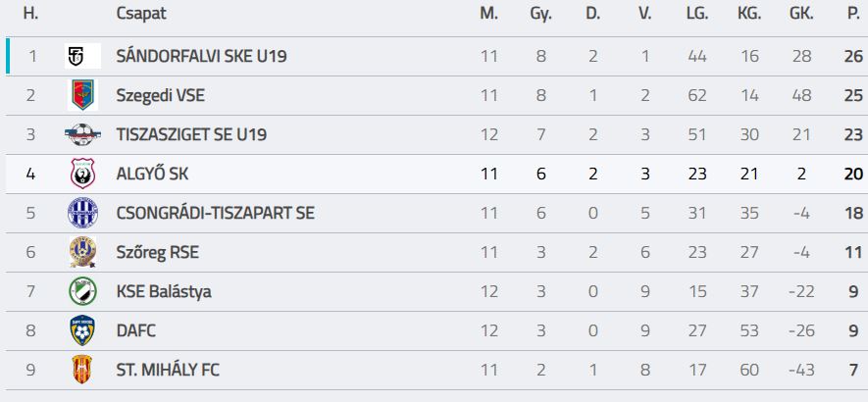Click the ST. Mihály FC striped crest
The image size is (868, 402).
pos(82,371)
